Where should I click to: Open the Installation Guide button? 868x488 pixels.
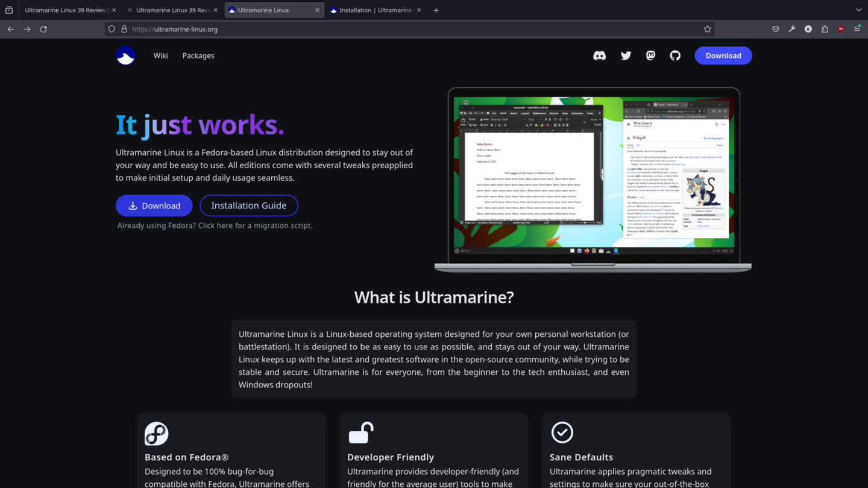coord(249,205)
